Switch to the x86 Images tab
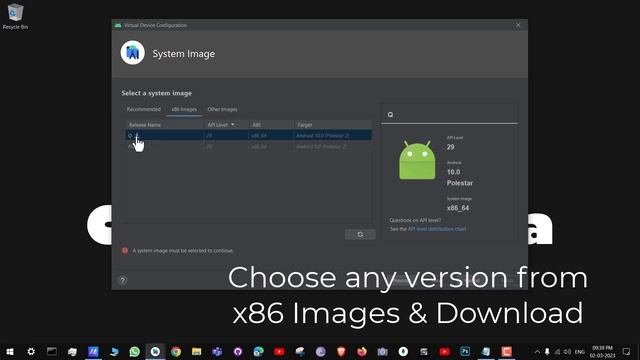 [x=184, y=109]
